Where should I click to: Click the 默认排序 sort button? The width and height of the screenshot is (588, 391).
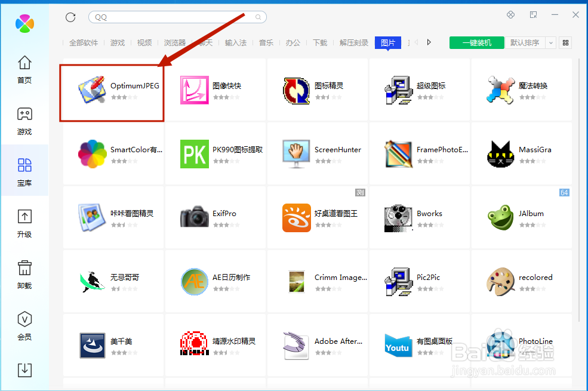(x=525, y=43)
